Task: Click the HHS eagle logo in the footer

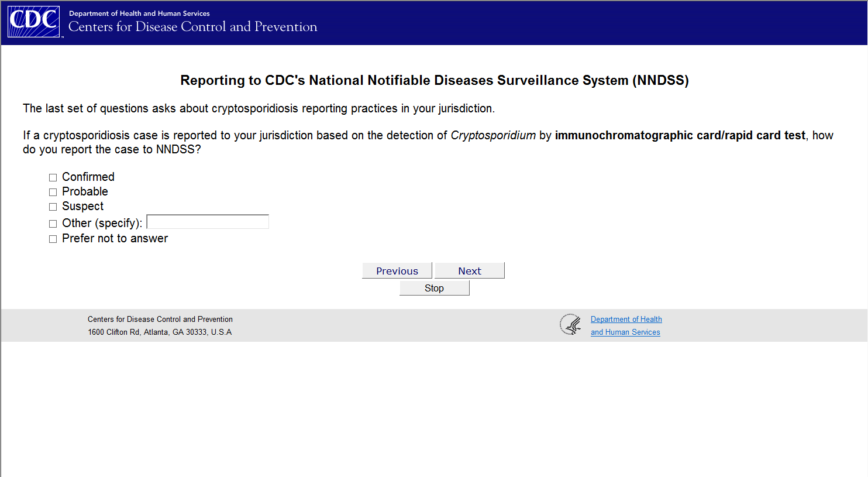Action: click(x=570, y=325)
